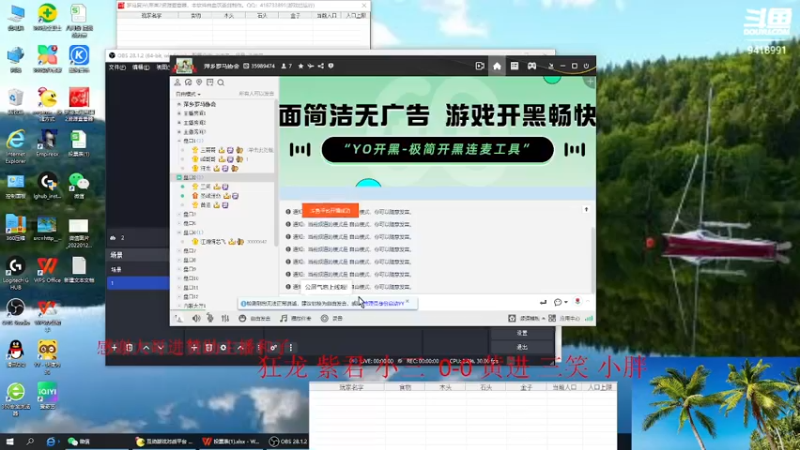This screenshot has height=450, width=800.
Task: Click the search magnifier above channel tree
Action: [x=221, y=82]
